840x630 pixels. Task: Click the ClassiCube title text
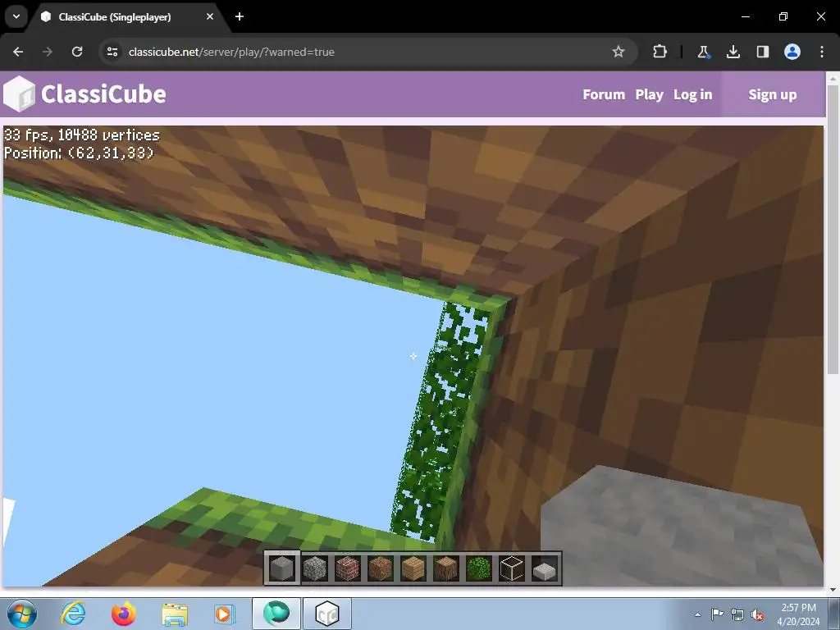[103, 94]
